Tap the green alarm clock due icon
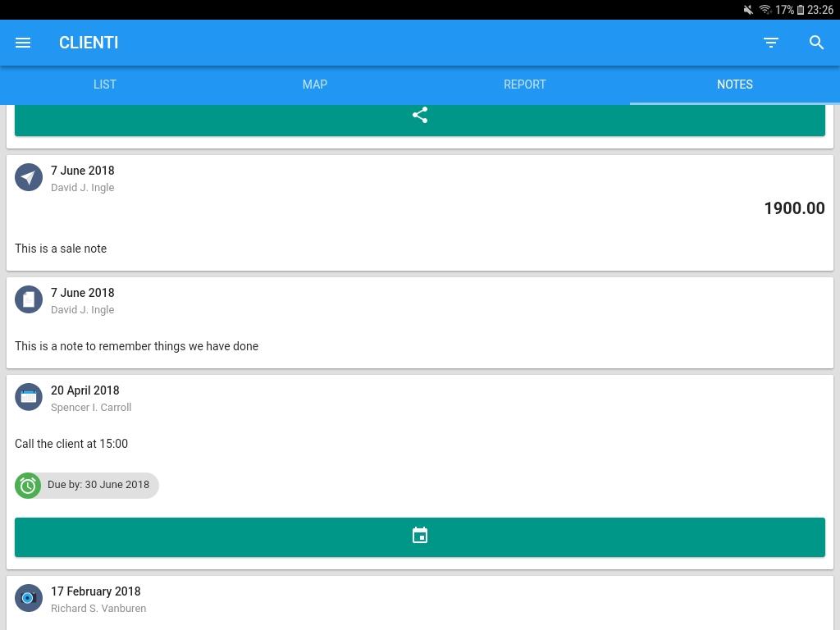The height and width of the screenshot is (630, 840). pos(28,486)
